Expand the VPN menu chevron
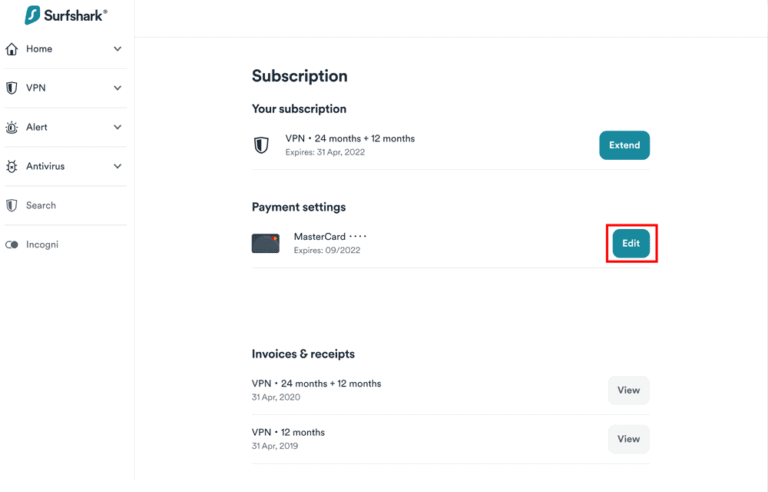 pyautogui.click(x=117, y=88)
